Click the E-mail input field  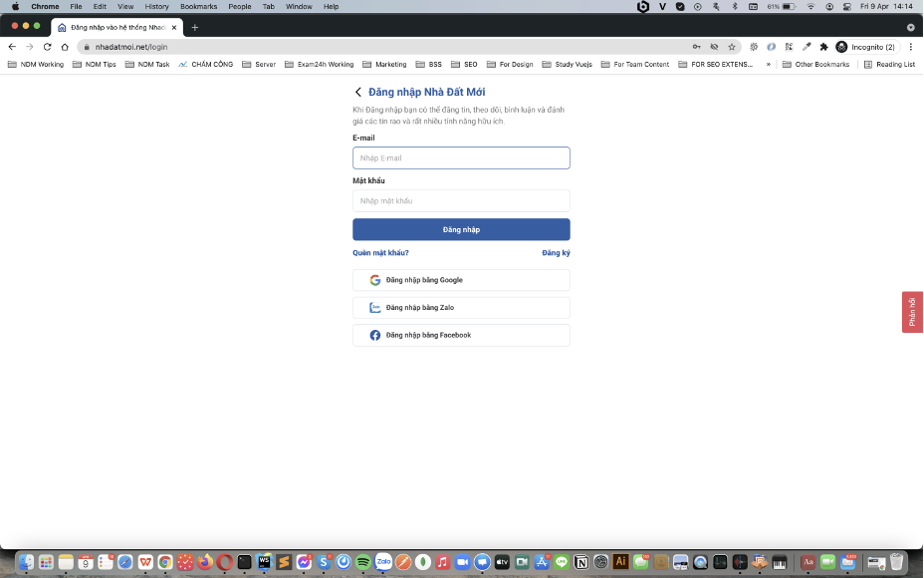(461, 158)
